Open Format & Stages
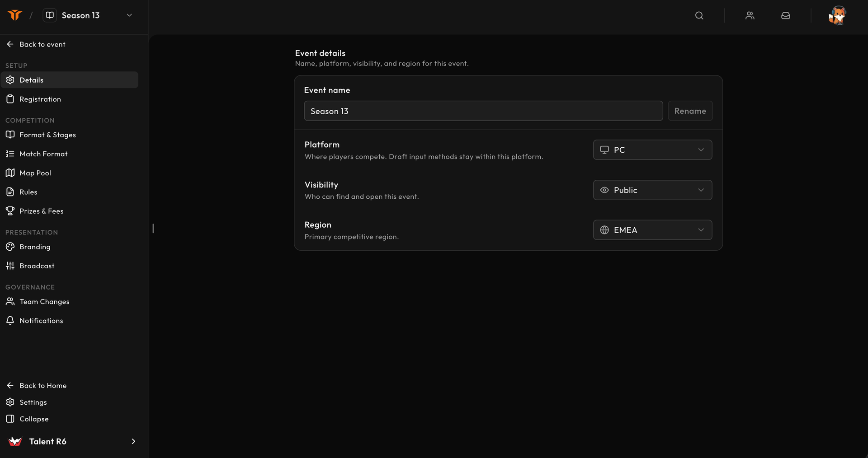868x458 pixels. pos(69,135)
